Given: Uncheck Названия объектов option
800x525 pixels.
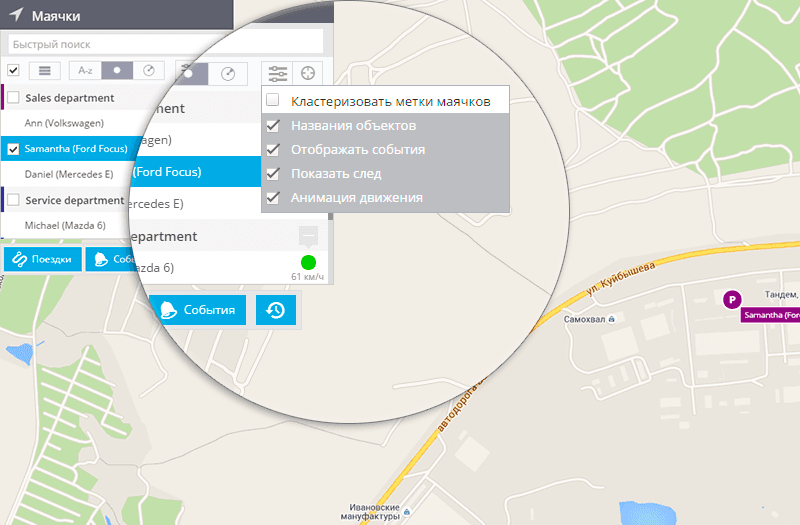Looking at the screenshot, I should (273, 125).
